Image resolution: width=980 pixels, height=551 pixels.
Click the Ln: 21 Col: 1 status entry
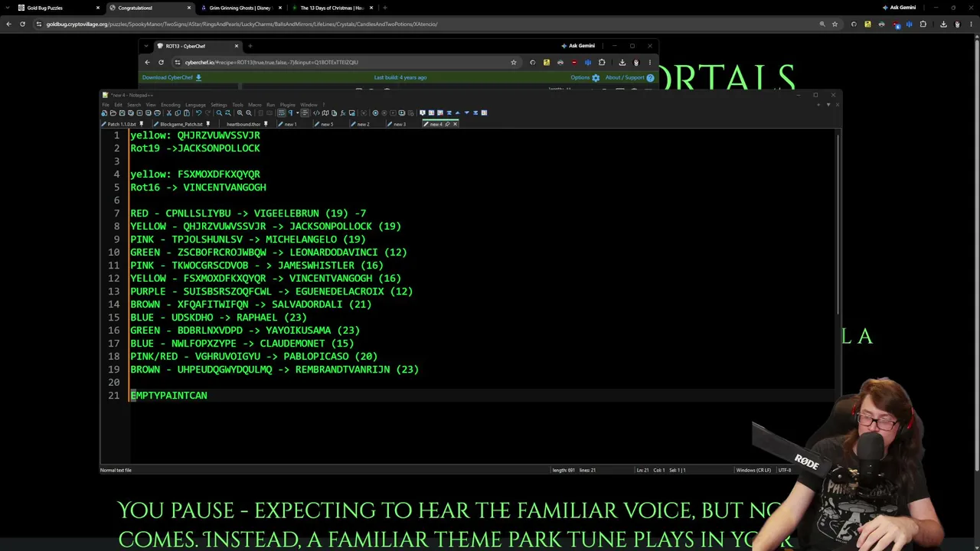[651, 470]
